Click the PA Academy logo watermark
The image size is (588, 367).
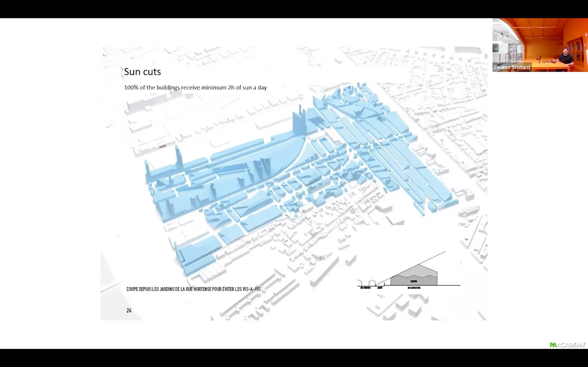click(567, 345)
